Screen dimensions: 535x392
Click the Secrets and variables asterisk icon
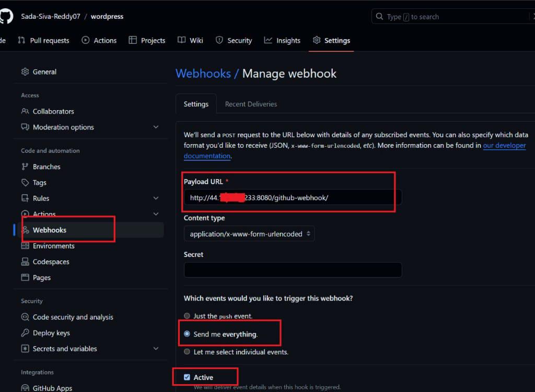pyautogui.click(x=25, y=348)
